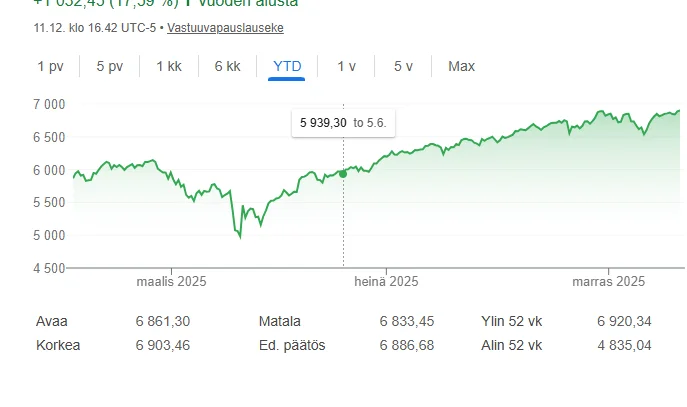Click the chart's lowest dip near 5 000

tap(239, 236)
